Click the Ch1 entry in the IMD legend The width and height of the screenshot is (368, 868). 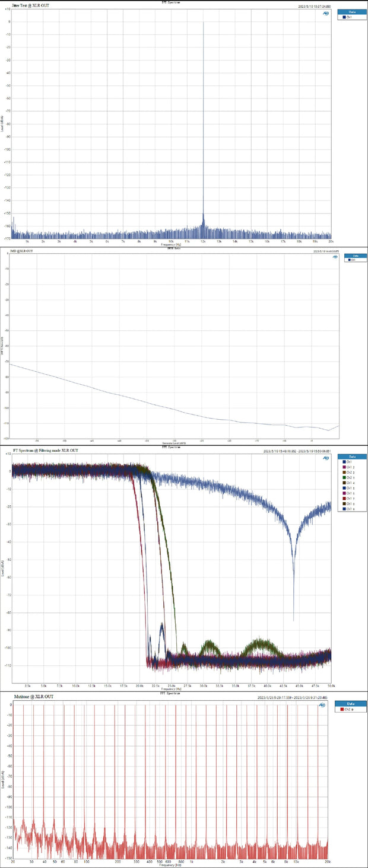[x=353, y=260]
